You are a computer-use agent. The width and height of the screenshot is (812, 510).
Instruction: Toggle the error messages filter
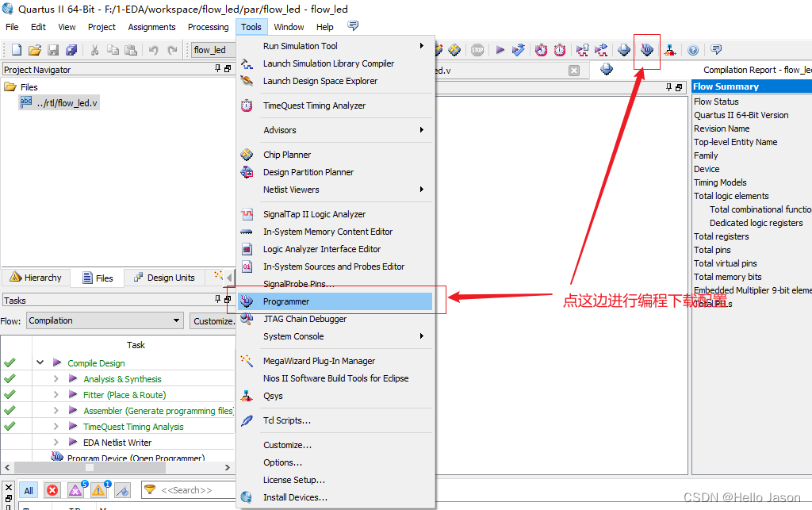pyautogui.click(x=52, y=490)
